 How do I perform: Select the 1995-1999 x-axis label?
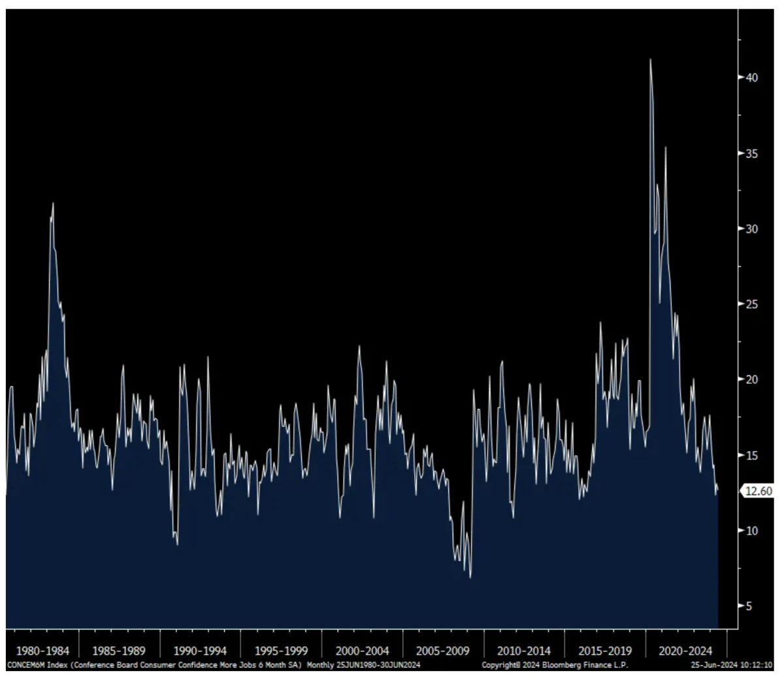[281, 651]
